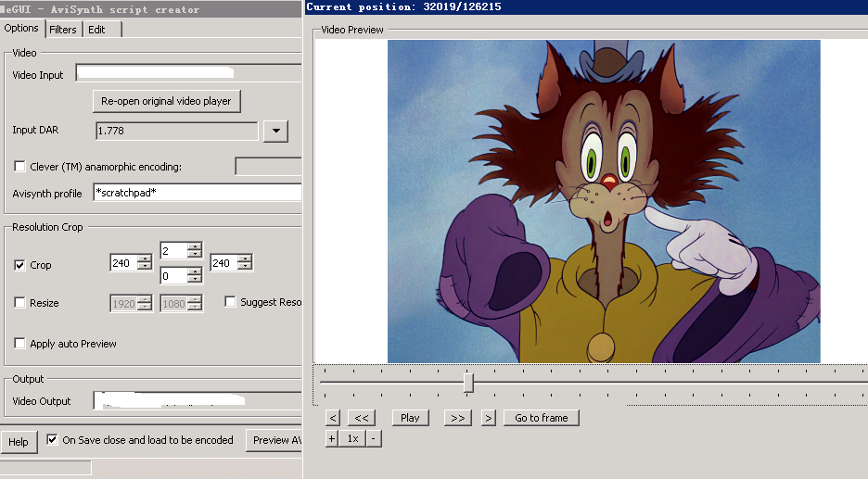Screen dimensions: 868x479
Task: Click the left crop field showing 240
Action: click(124, 263)
